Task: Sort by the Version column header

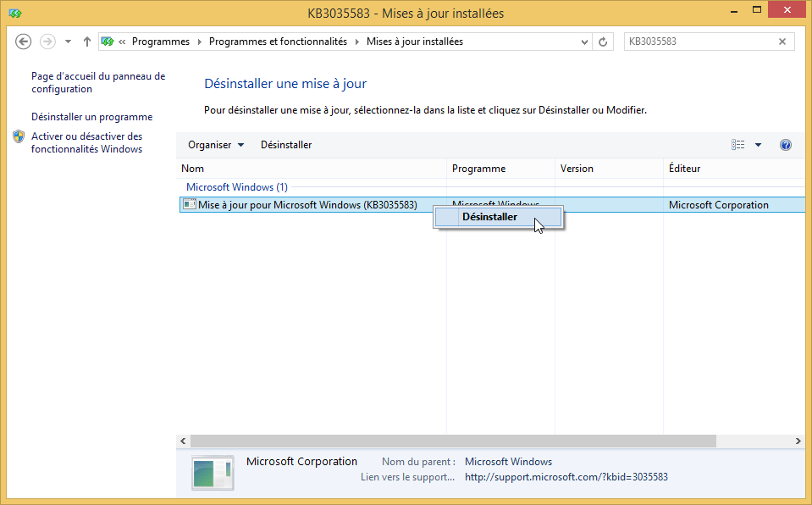Action: (x=609, y=169)
